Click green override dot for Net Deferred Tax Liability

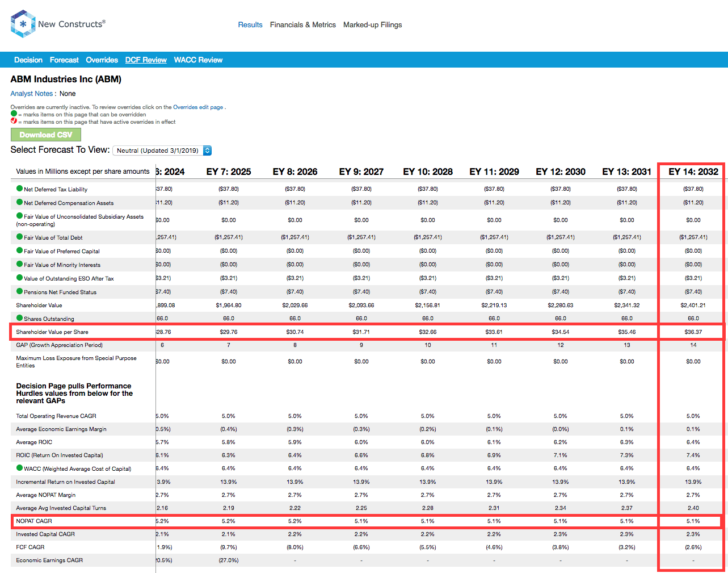(19, 189)
